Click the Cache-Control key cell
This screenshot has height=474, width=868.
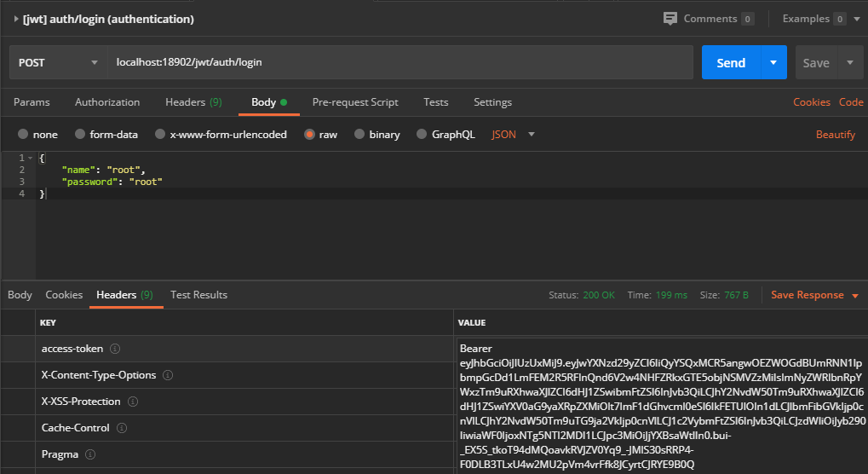coord(244,428)
